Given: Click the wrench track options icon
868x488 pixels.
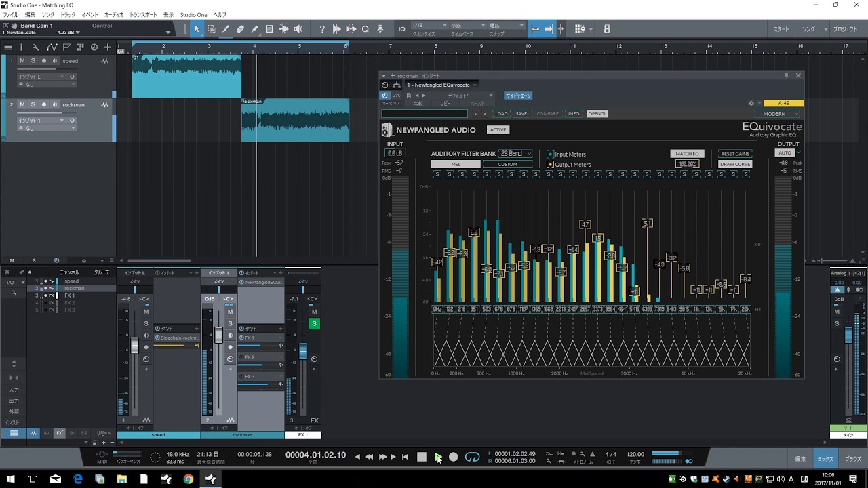Looking at the screenshot, I should tap(35, 47).
